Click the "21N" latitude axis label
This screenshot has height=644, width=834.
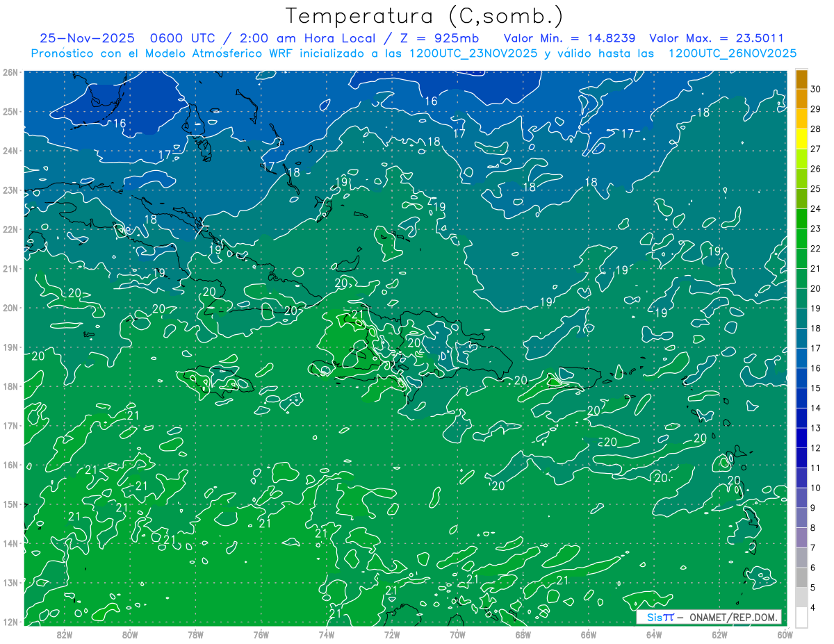tap(10, 268)
